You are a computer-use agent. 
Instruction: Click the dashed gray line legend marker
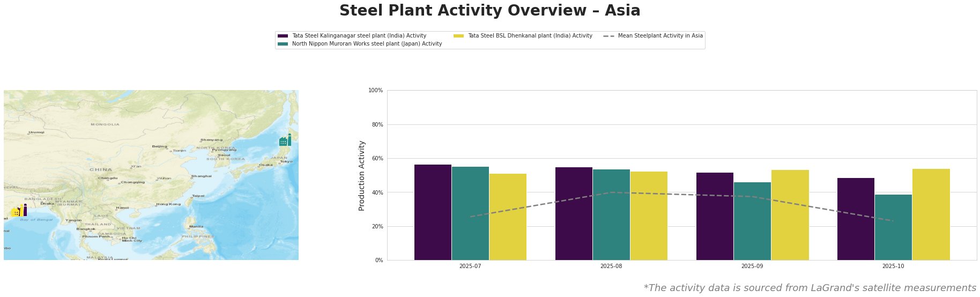click(x=608, y=36)
